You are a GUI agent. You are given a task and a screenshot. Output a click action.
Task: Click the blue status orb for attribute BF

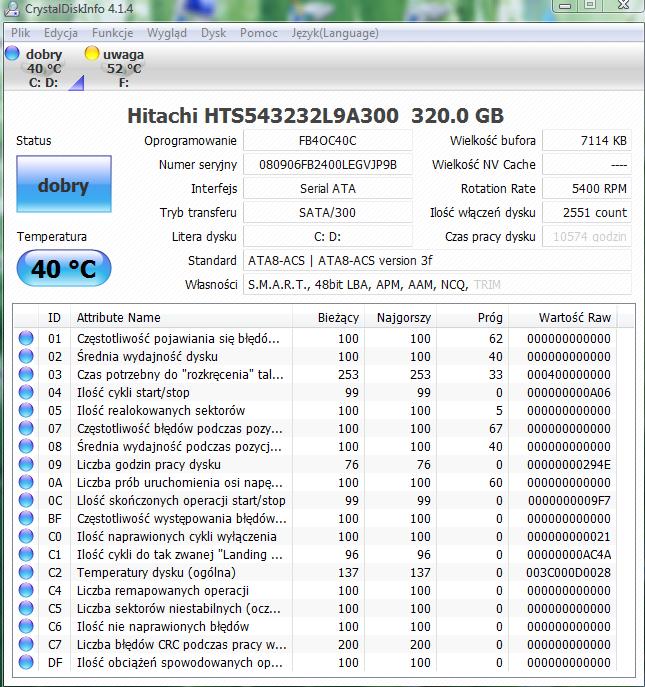pyautogui.click(x=26, y=518)
